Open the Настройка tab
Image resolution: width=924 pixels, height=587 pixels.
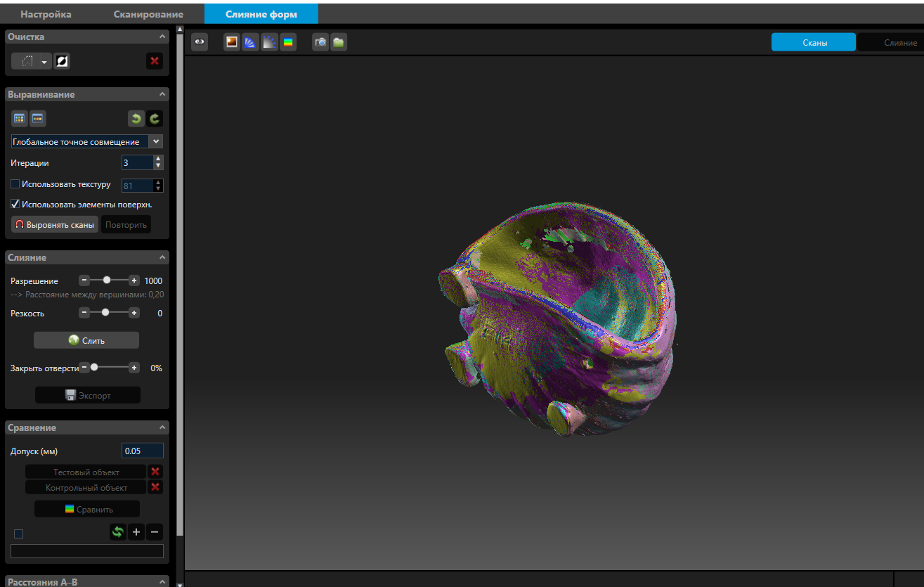click(46, 14)
